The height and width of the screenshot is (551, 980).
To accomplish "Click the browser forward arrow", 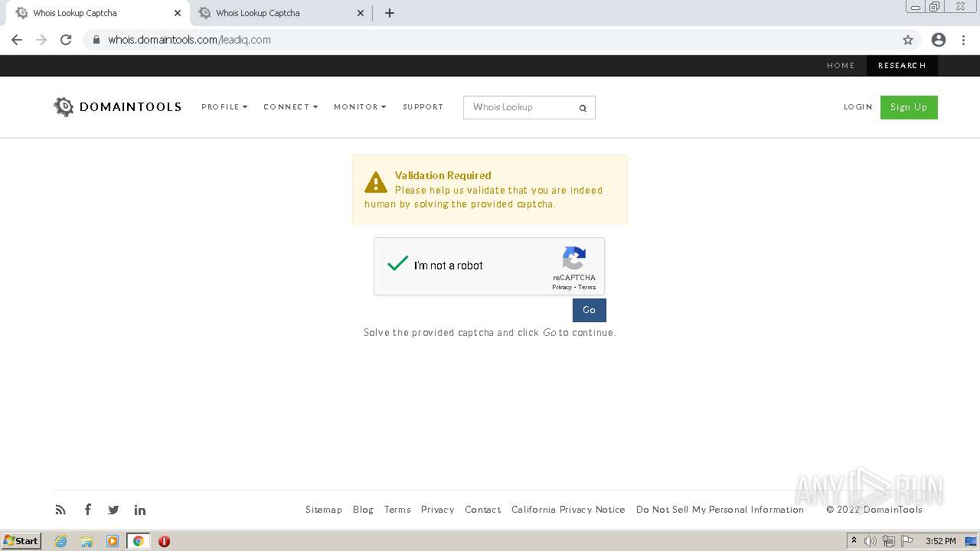I will [41, 40].
